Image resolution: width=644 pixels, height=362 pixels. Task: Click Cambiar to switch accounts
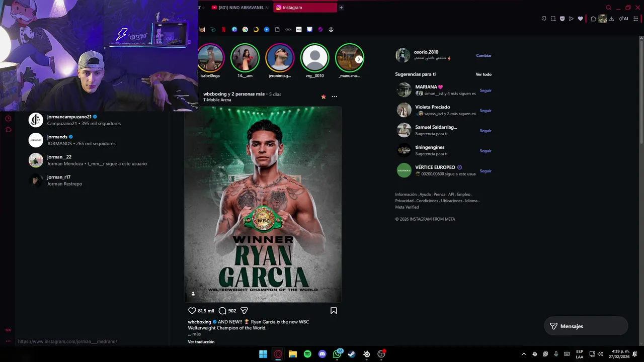coord(484,55)
